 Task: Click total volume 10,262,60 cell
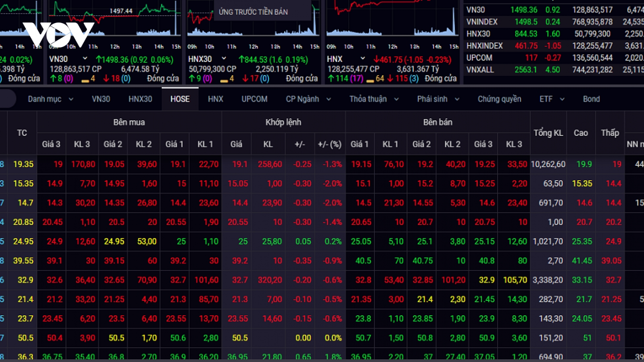tap(548, 164)
